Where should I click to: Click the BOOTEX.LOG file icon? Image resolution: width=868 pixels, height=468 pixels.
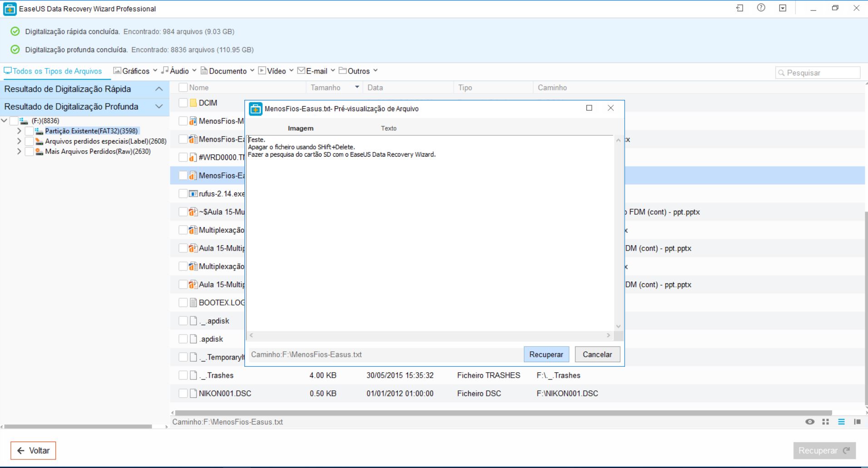coord(193,303)
